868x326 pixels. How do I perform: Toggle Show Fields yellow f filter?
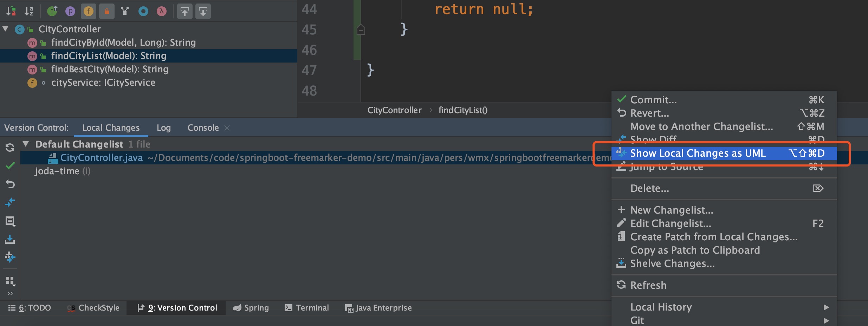89,11
